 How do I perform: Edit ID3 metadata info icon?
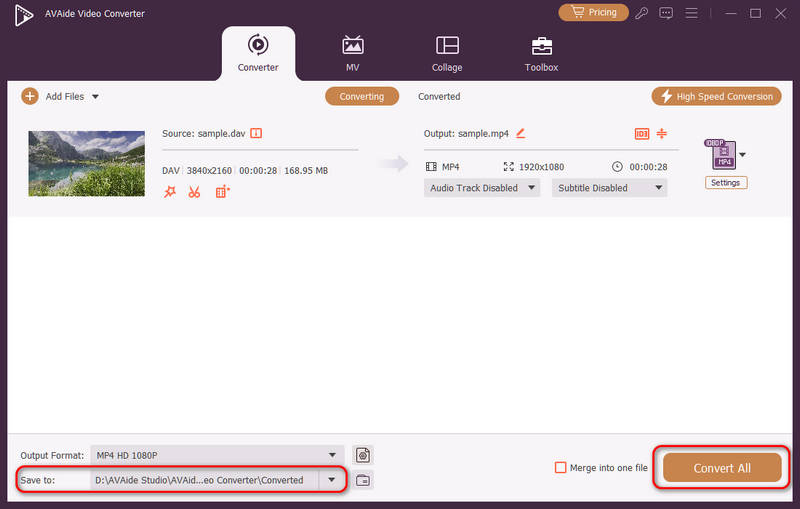point(642,134)
